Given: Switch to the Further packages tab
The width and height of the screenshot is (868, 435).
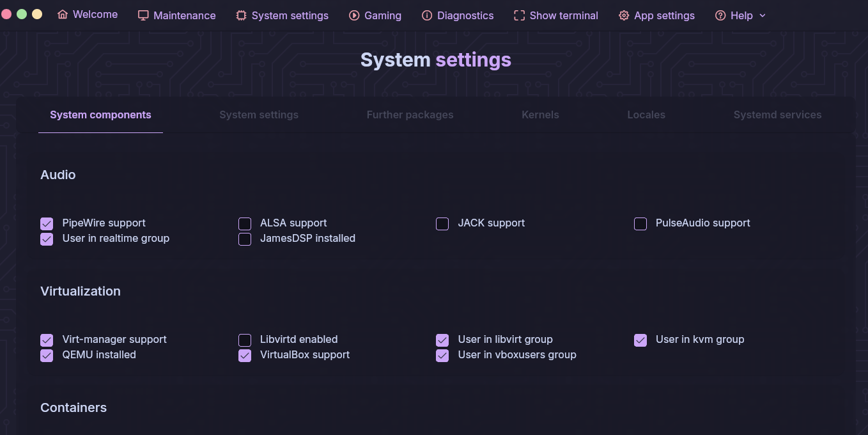Looking at the screenshot, I should [410, 115].
